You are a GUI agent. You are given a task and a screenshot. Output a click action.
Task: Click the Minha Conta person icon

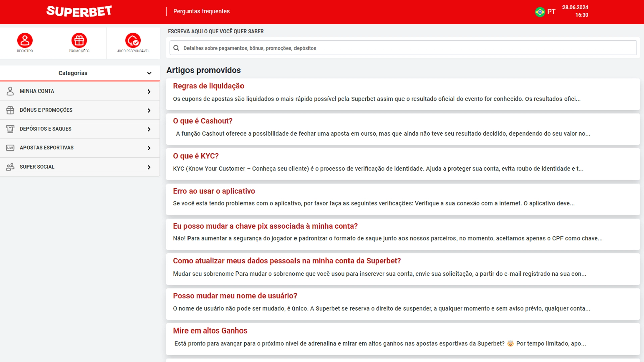coord(10,91)
